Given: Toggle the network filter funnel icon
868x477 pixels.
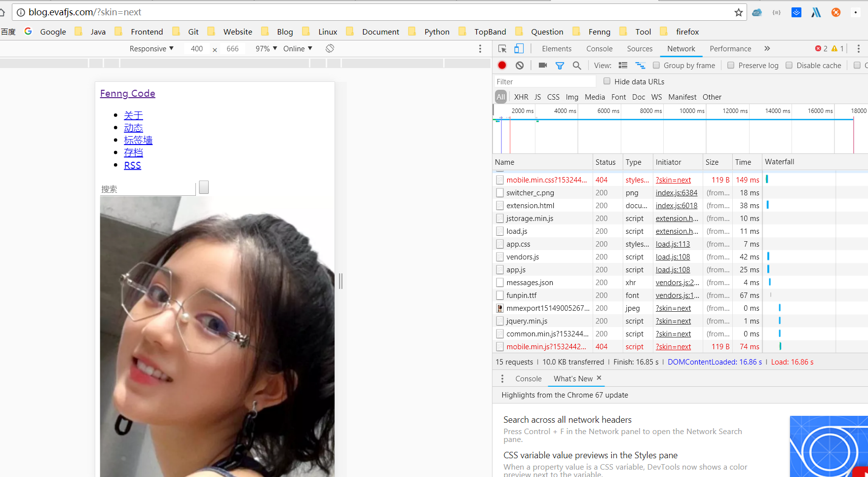Looking at the screenshot, I should [x=560, y=65].
